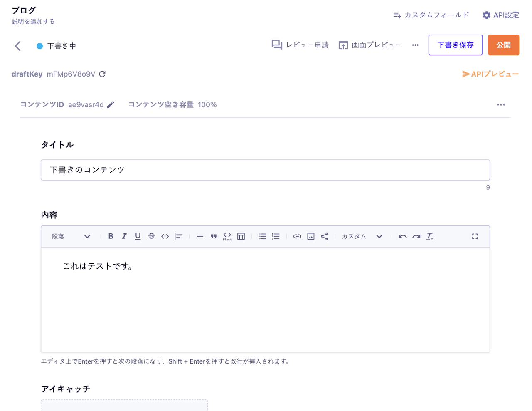Viewport: 532px width, 411px height.
Task: Insert an image in the editor
Action: [310, 236]
